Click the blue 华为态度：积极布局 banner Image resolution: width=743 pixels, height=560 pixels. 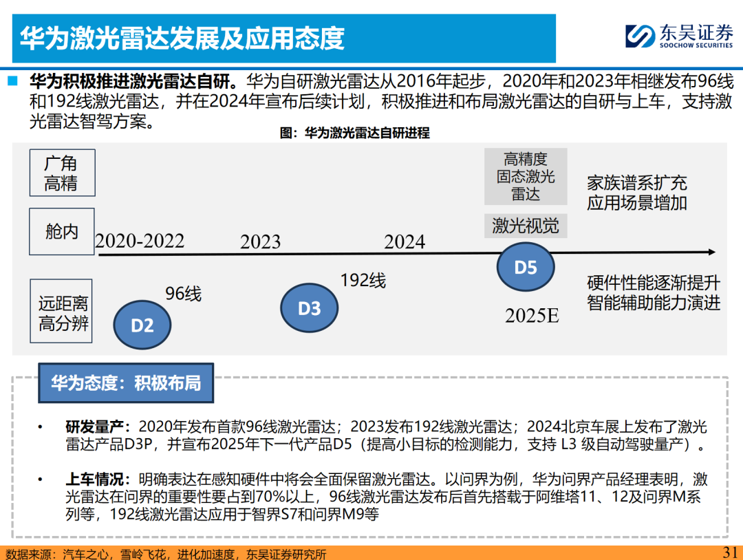tap(126, 383)
